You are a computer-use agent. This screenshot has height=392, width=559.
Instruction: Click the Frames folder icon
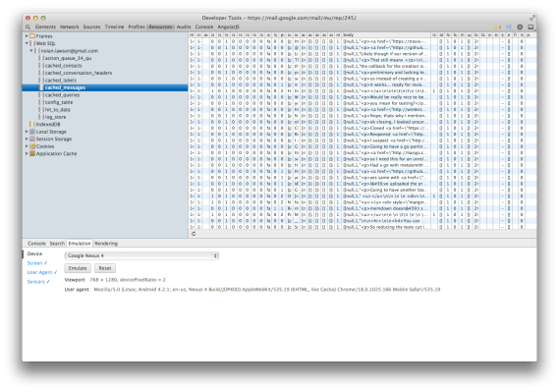point(32,36)
